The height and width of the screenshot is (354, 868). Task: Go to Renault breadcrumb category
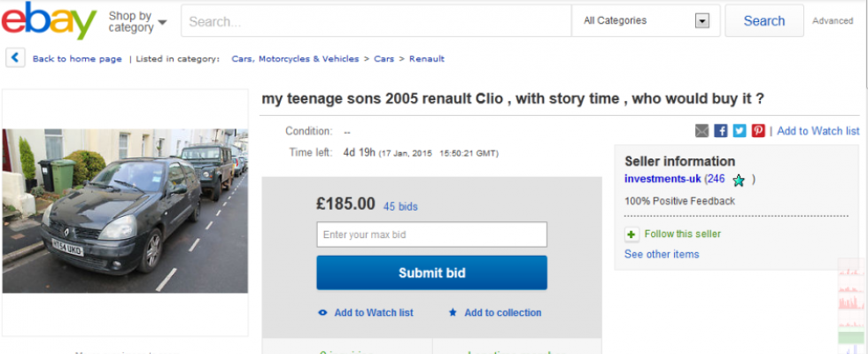427,59
